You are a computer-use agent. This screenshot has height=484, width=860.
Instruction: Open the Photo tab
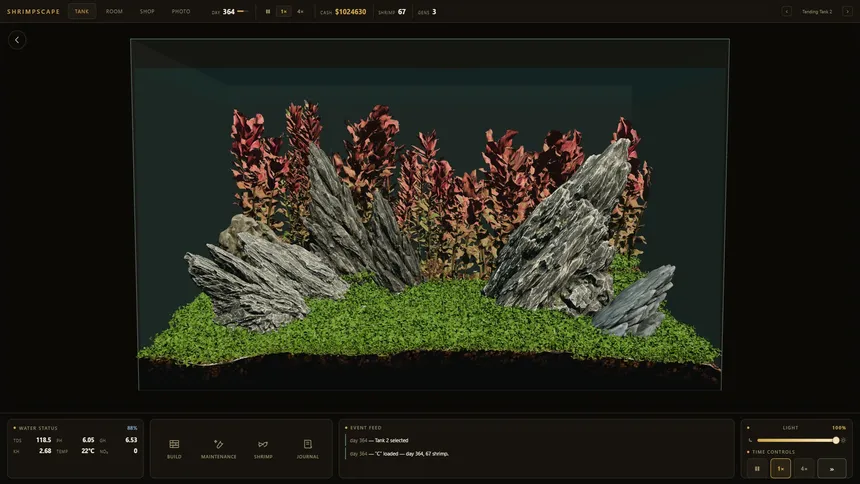coord(181,12)
